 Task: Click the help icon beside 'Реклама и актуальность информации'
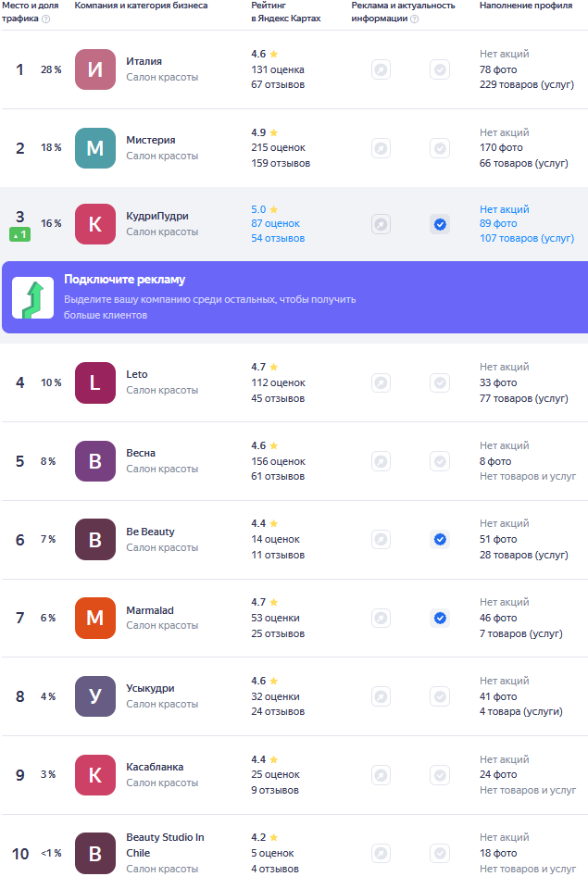[414, 19]
